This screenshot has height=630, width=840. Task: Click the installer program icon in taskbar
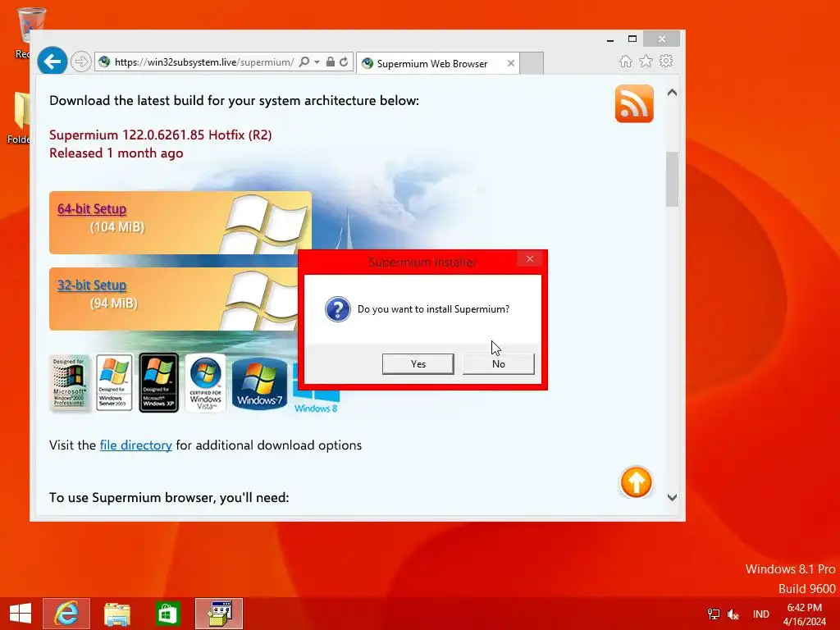click(x=219, y=614)
